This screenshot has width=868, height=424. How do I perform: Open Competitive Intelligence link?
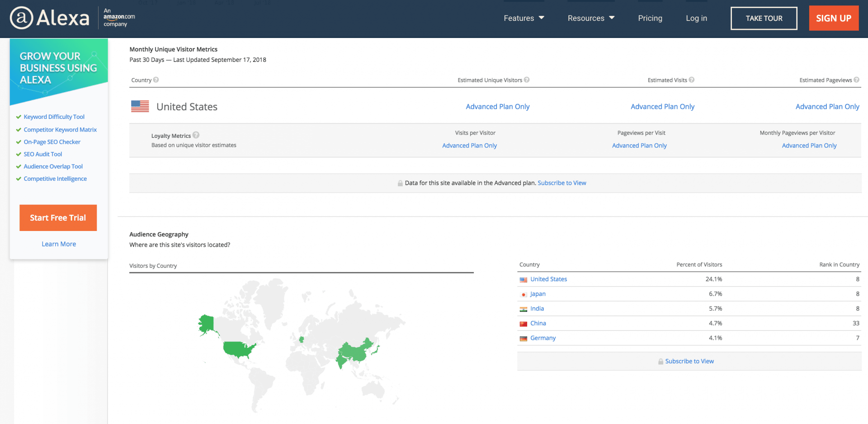(55, 179)
